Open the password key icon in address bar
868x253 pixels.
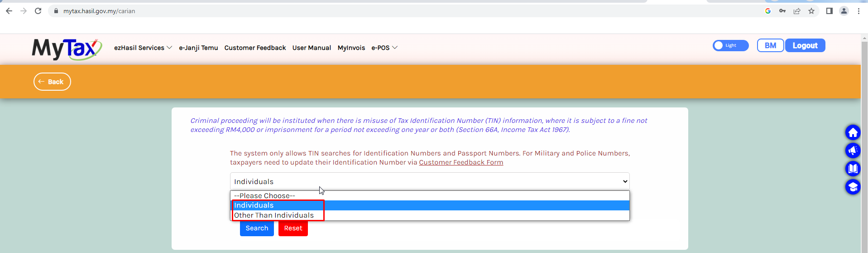[782, 11]
